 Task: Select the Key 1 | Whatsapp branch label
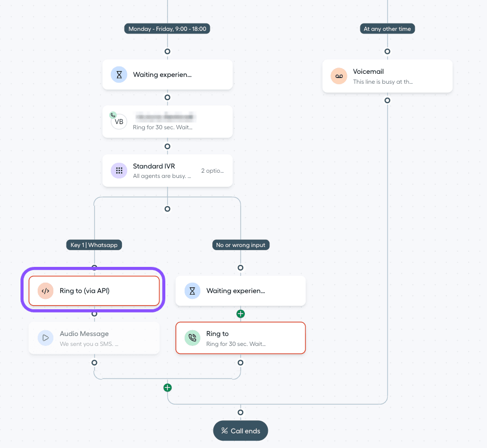94,245
